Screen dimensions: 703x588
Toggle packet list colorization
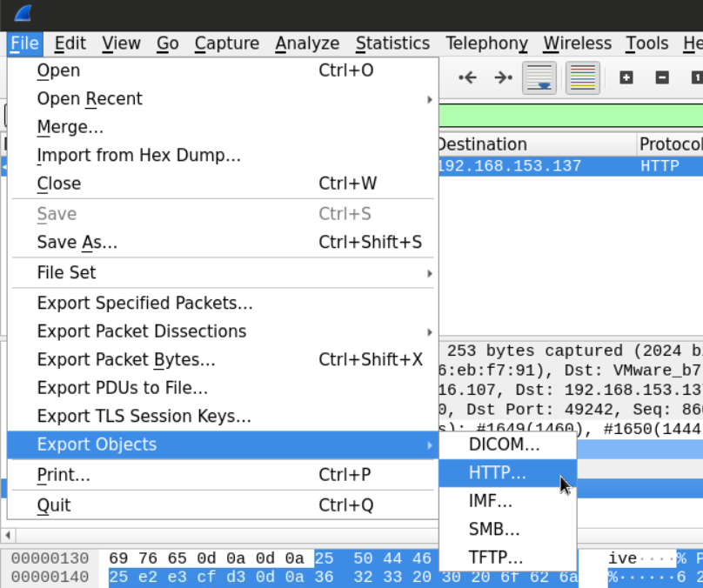pos(582,77)
